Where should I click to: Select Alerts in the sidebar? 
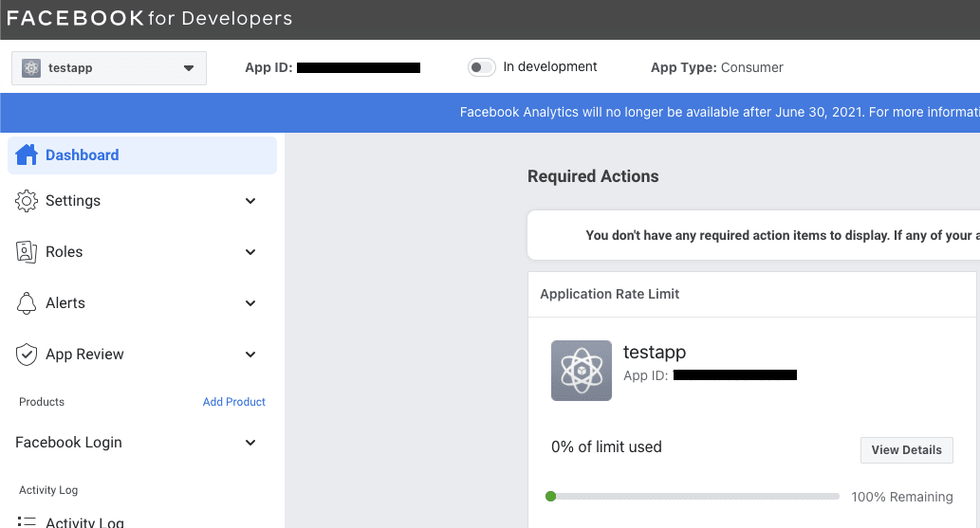[x=142, y=303]
